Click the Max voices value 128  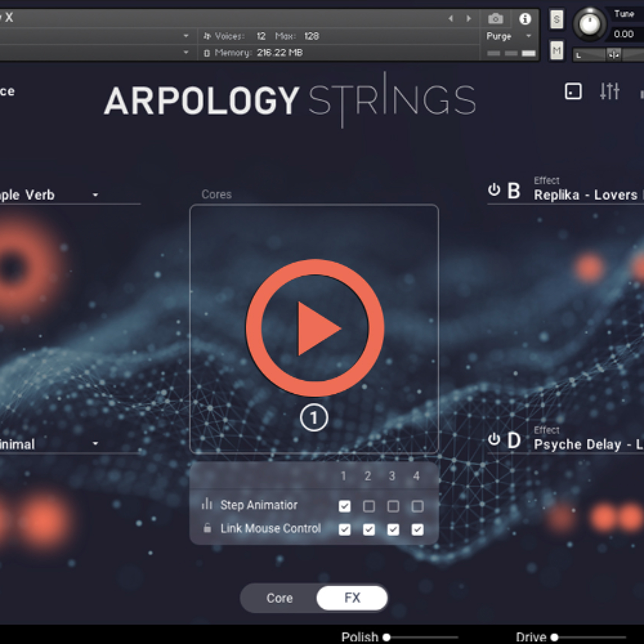click(312, 36)
